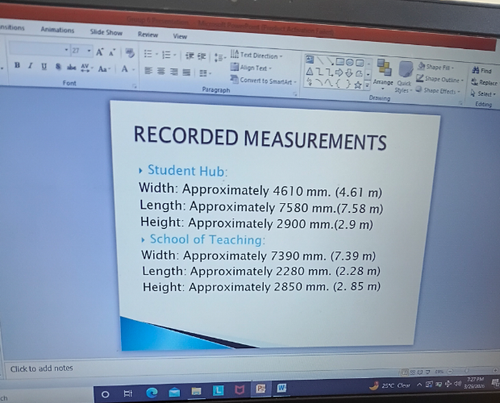Screen dimensions: 500x403
Task: Select the Curve shape
Action: coord(328,83)
